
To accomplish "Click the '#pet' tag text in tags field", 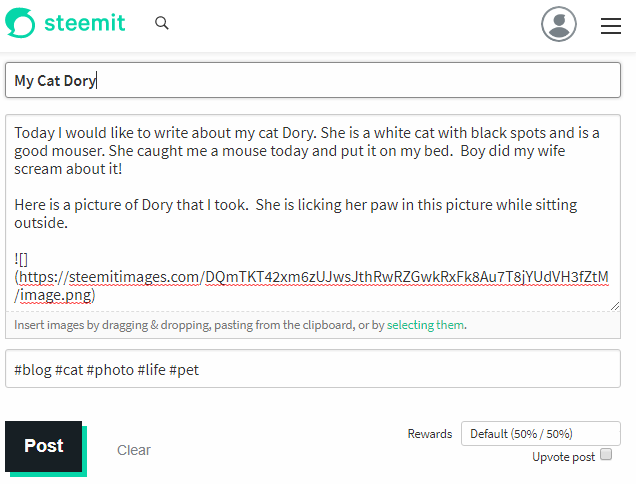I will click(184, 370).
